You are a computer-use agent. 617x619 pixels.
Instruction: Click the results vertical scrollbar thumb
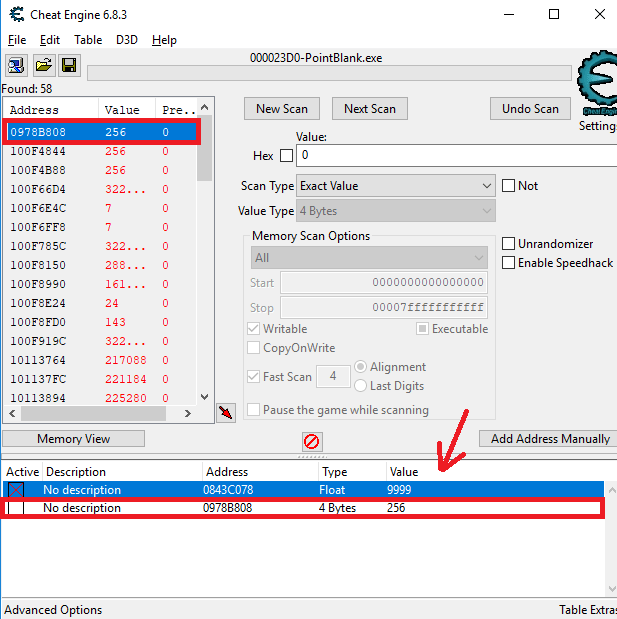pyautogui.click(x=204, y=148)
